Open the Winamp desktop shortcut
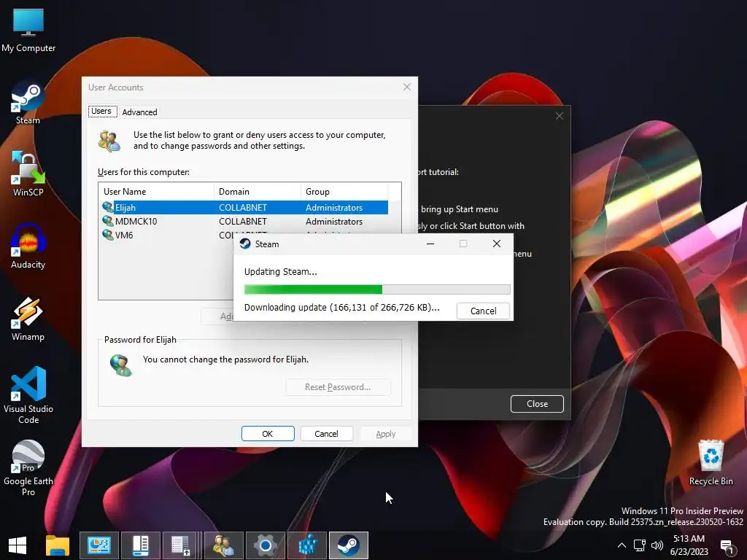This screenshot has height=560, width=747. 28,319
